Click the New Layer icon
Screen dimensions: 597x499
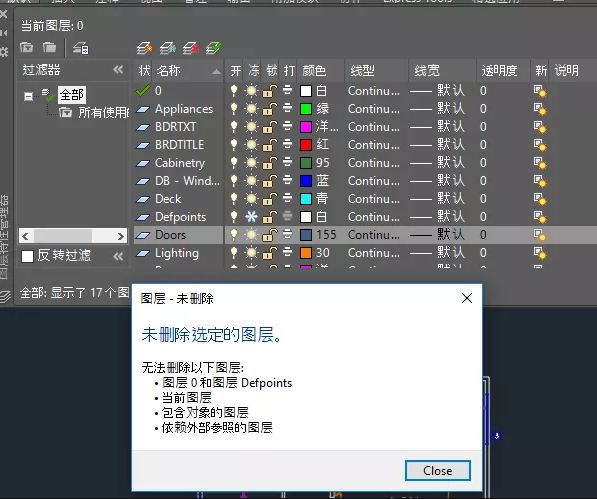pos(144,48)
